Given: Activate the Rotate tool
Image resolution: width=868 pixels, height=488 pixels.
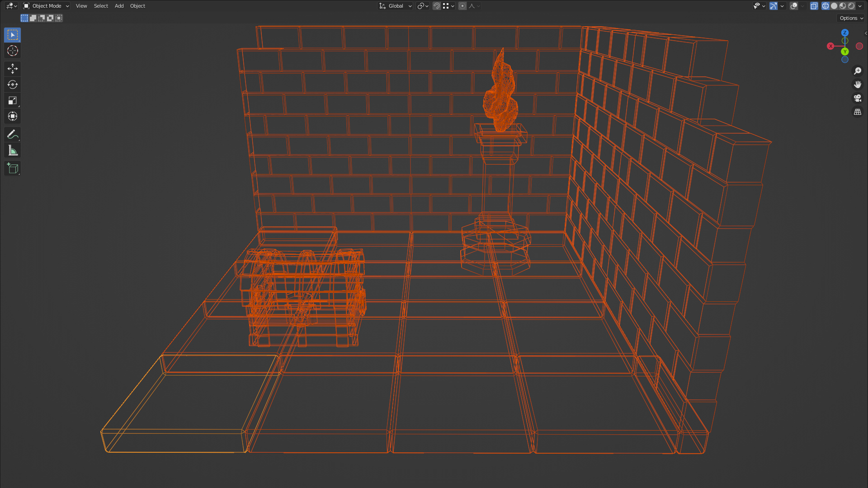Looking at the screenshot, I should (13, 84).
